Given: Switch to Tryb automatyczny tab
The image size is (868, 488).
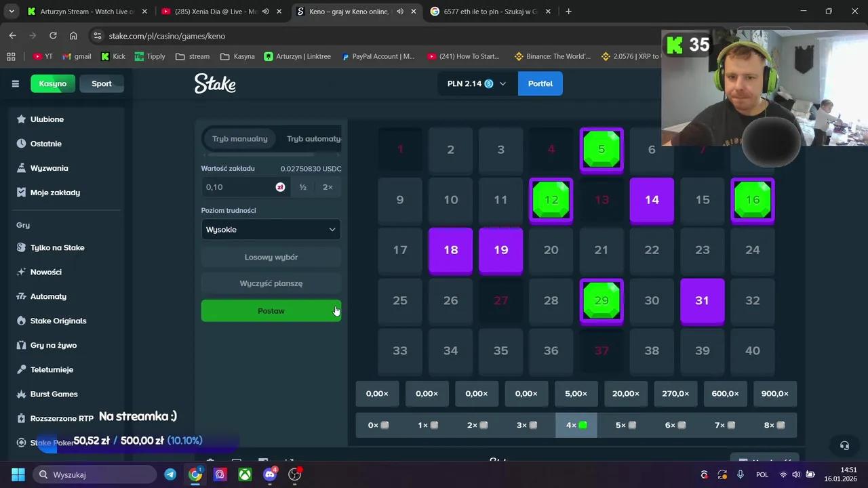Looking at the screenshot, I should (313, 139).
